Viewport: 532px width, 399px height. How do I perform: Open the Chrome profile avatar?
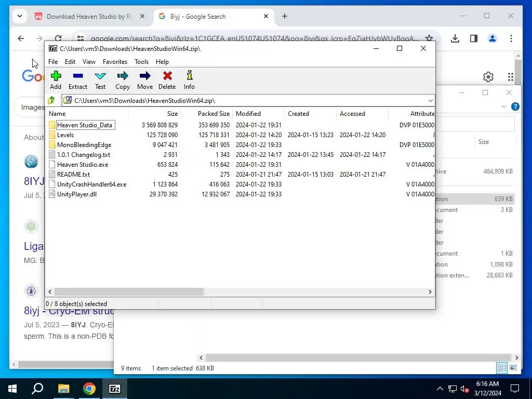[493, 38]
